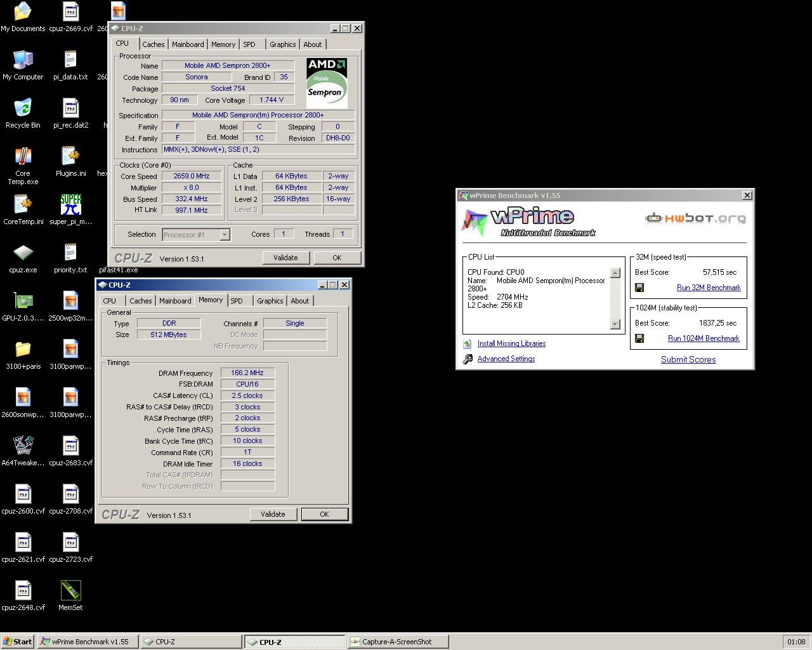Click OK in the CPU-Z Memory window

pos(324,514)
